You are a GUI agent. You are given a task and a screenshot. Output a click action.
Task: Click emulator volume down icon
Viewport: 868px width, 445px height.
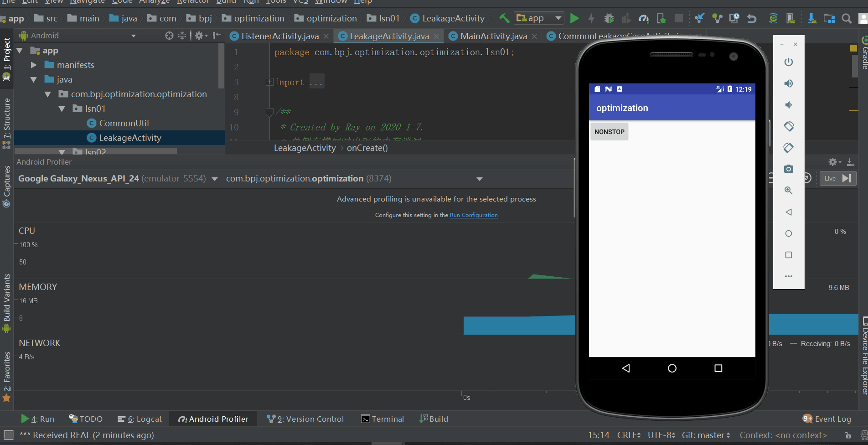[x=788, y=105]
